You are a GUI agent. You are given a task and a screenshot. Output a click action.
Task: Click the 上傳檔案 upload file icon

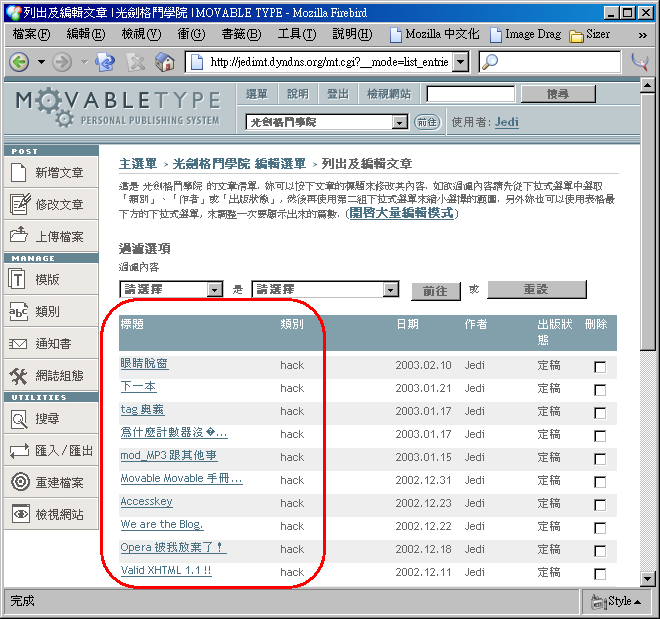[x=19, y=235]
